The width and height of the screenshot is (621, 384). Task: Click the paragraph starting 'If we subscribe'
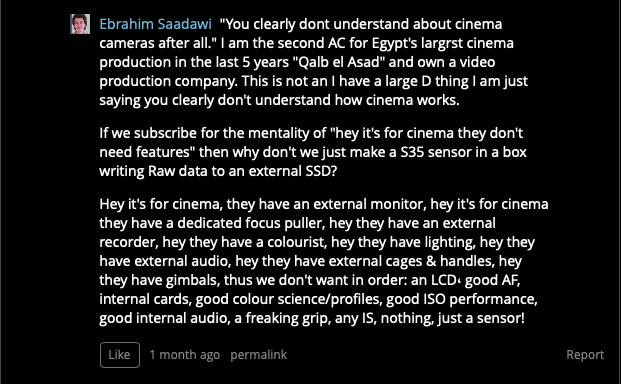point(313,152)
